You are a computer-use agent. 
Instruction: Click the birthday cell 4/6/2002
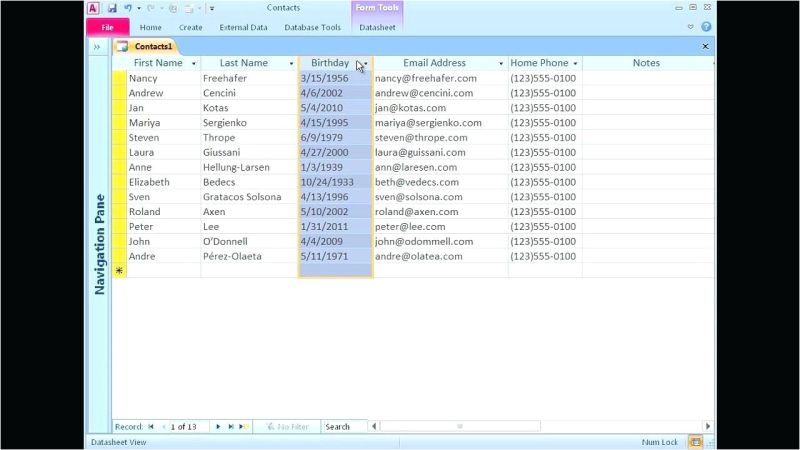click(336, 93)
